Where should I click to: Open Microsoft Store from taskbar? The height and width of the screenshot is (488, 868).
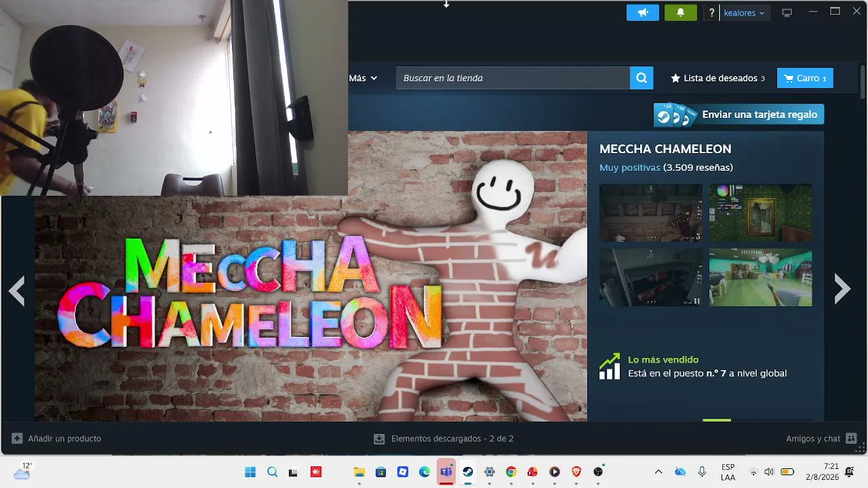pos(380,472)
